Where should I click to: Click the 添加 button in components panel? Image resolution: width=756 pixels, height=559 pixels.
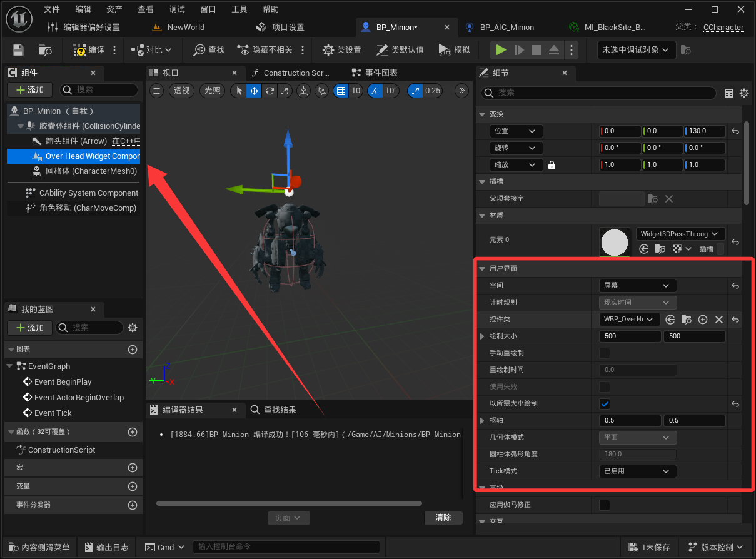30,90
